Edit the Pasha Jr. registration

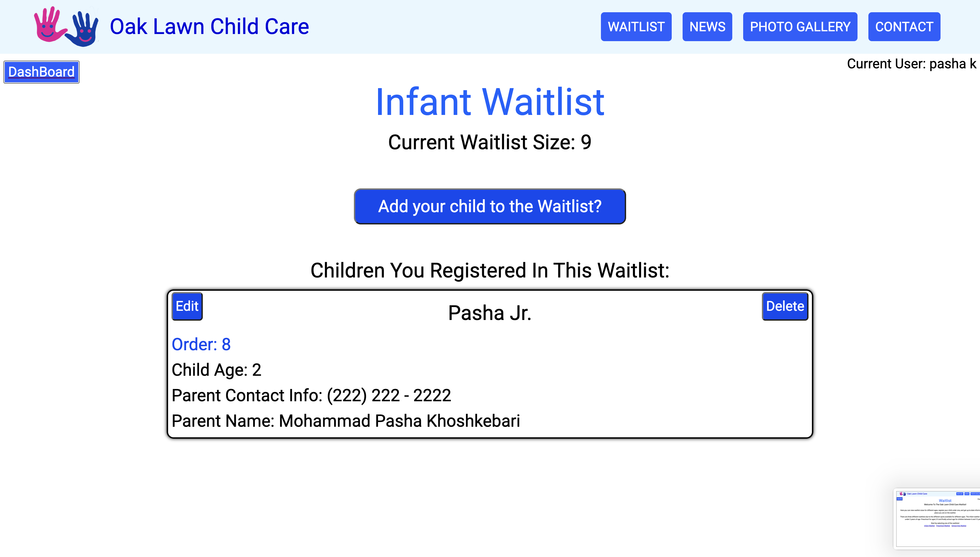tap(187, 306)
